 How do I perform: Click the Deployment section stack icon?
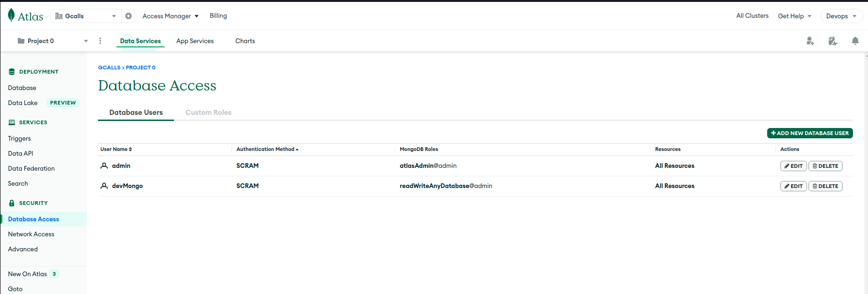12,72
